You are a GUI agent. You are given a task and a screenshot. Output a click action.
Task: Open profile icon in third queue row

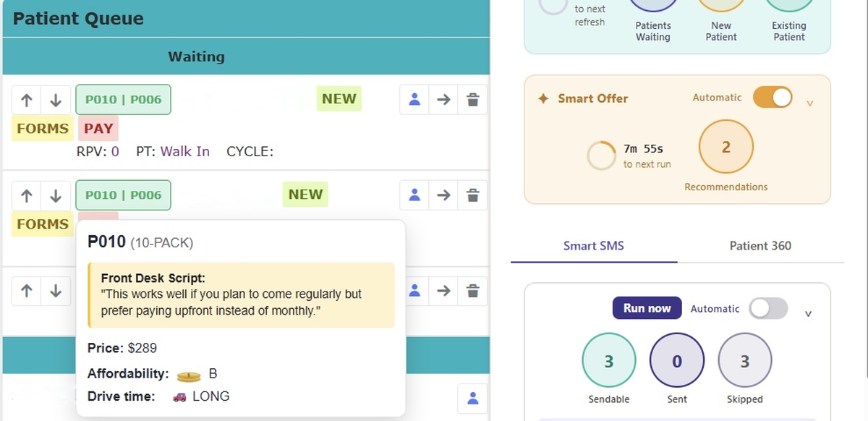pos(414,291)
